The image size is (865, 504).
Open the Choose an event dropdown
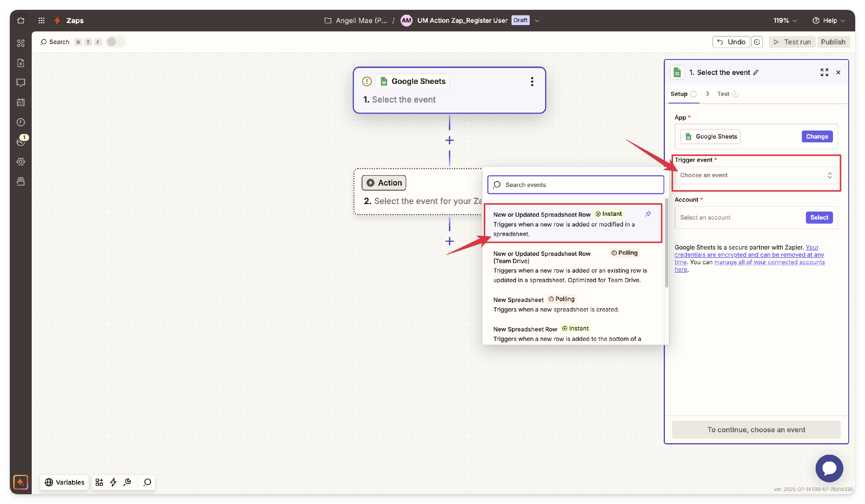point(756,175)
